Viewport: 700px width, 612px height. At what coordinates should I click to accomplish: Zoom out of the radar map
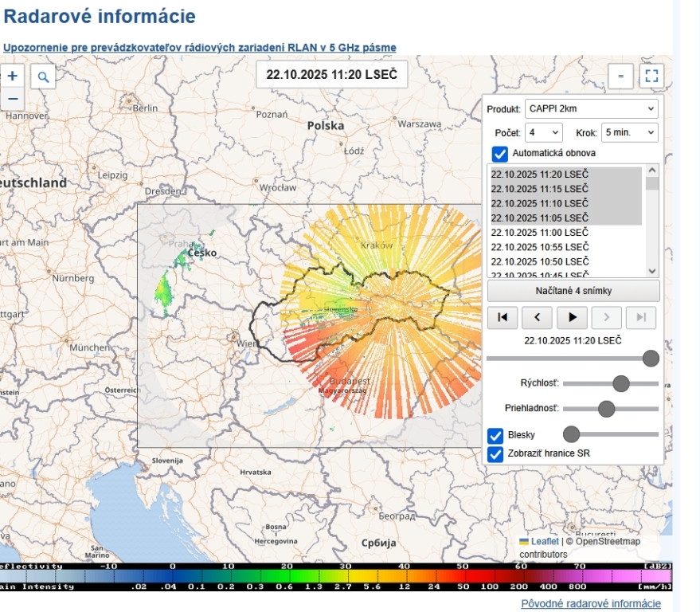pyautogui.click(x=12, y=99)
